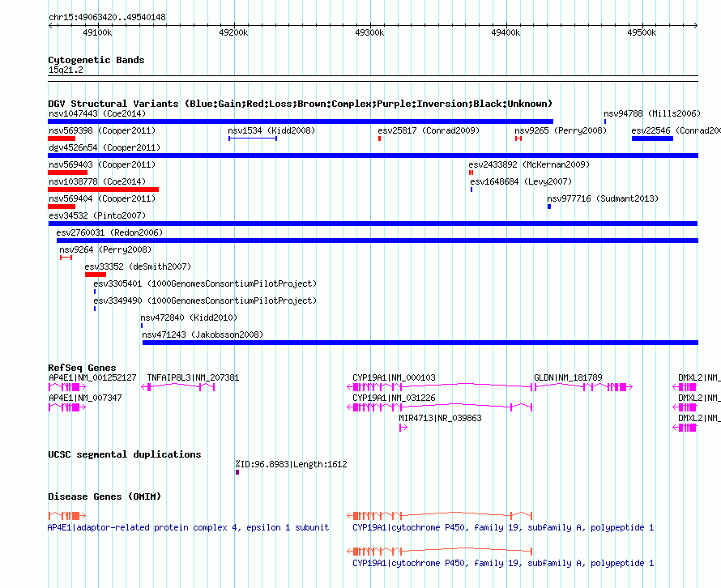Select the TNFAIP8L3 gene structure glyph
The height and width of the screenshot is (588, 721).
point(178,387)
